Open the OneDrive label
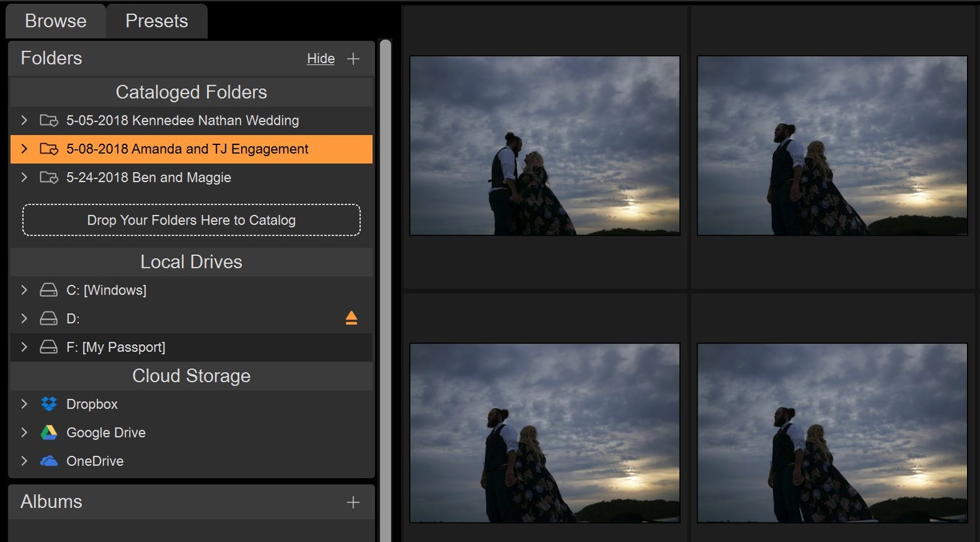Viewport: 980px width, 542px height. pyautogui.click(x=95, y=461)
